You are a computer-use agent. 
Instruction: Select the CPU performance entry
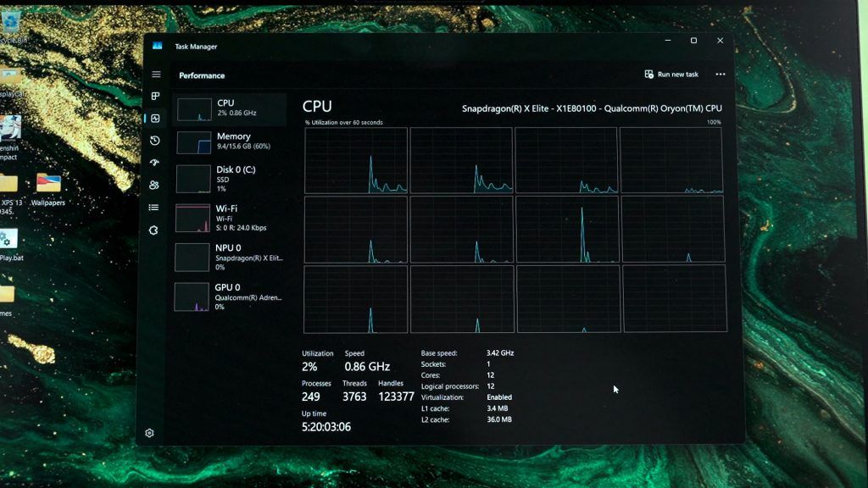pos(230,108)
